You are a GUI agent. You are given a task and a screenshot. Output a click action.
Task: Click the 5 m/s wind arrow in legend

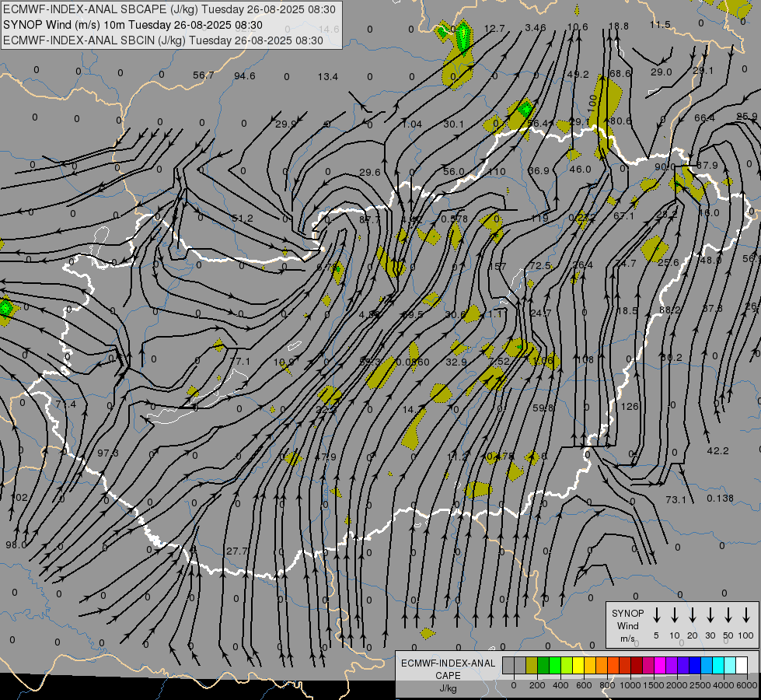click(657, 615)
